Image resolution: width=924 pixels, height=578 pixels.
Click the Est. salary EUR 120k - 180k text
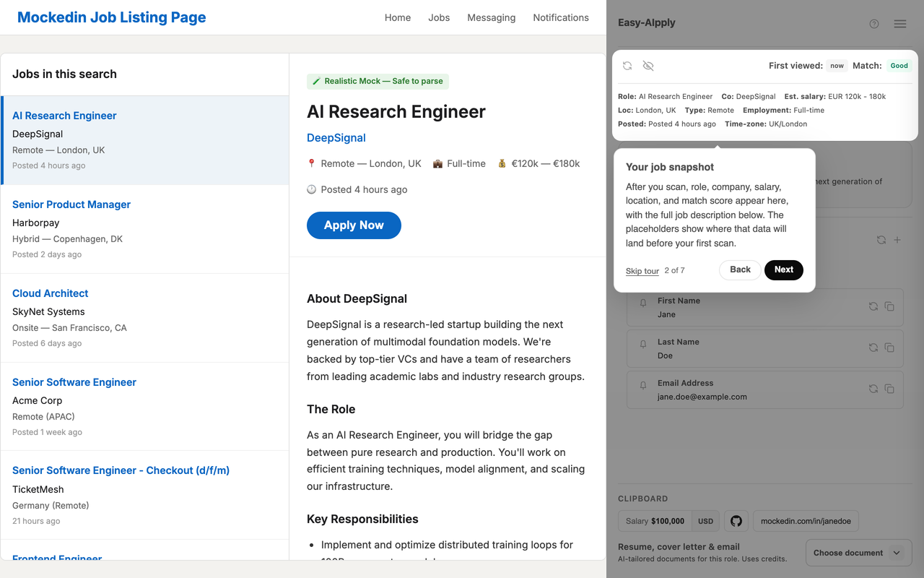coord(835,97)
